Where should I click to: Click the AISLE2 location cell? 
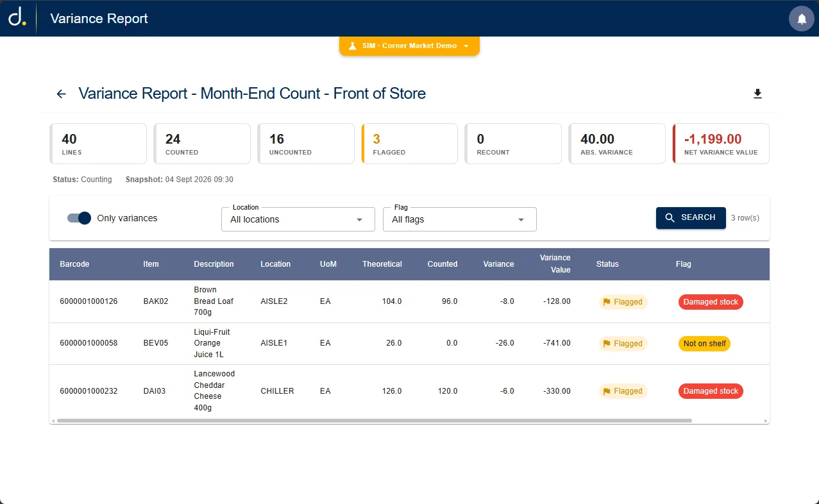(x=274, y=301)
